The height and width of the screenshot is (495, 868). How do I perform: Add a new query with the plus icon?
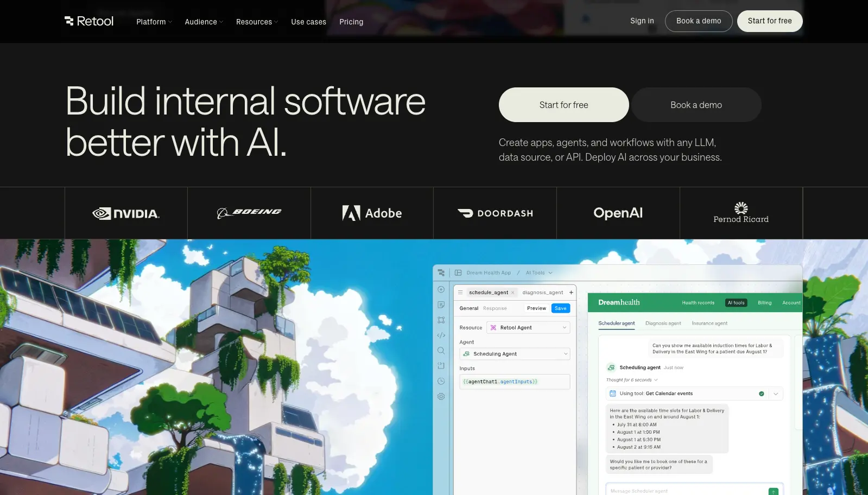coord(571,292)
